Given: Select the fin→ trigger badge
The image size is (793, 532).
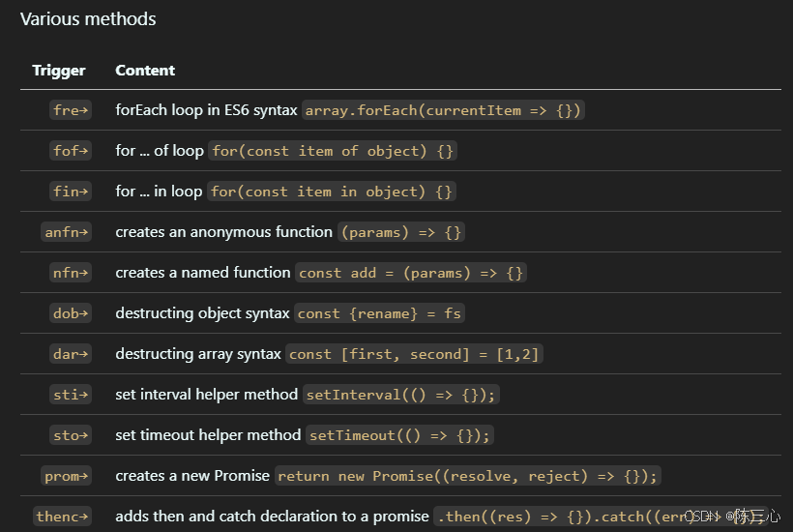Looking at the screenshot, I should click(x=71, y=192).
